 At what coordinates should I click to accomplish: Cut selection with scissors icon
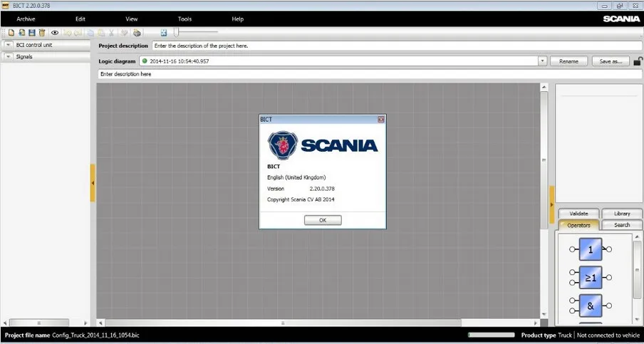click(x=111, y=33)
